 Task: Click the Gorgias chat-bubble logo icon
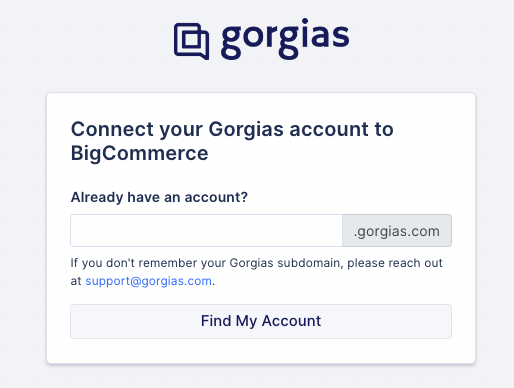click(191, 41)
